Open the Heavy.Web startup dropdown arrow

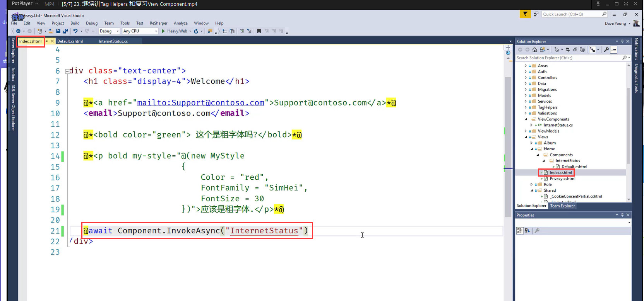190,31
